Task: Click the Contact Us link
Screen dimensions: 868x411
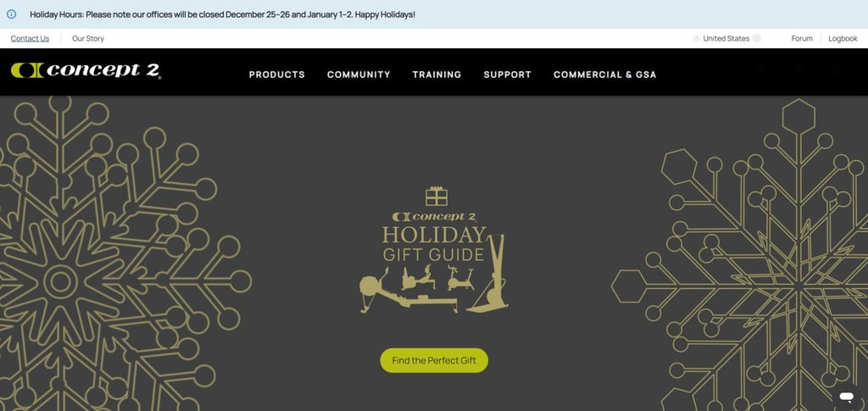Action: click(x=30, y=39)
